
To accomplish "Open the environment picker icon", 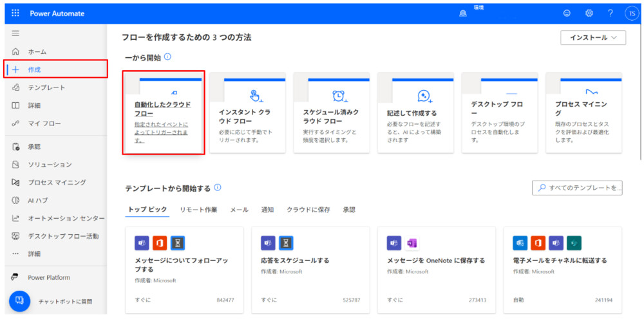I will click(463, 14).
